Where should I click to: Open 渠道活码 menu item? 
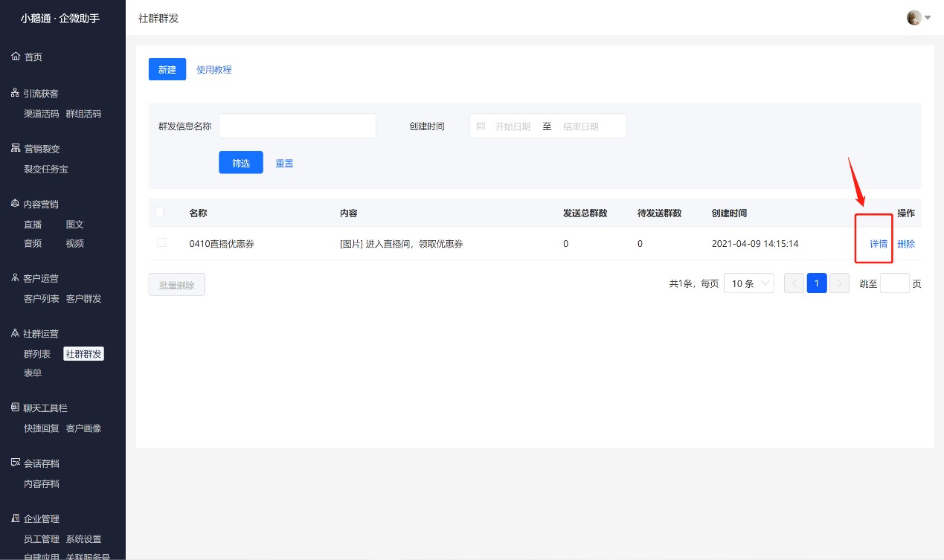42,114
